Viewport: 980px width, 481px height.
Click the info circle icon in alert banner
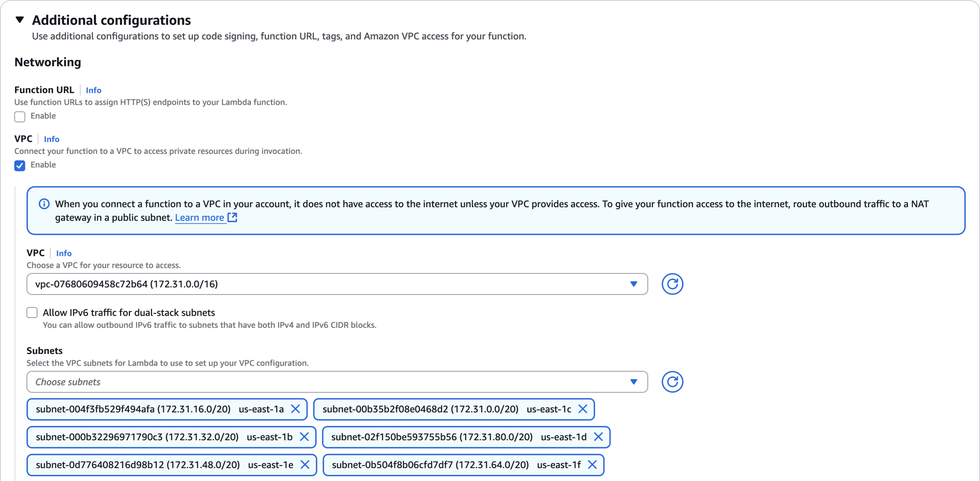(44, 204)
